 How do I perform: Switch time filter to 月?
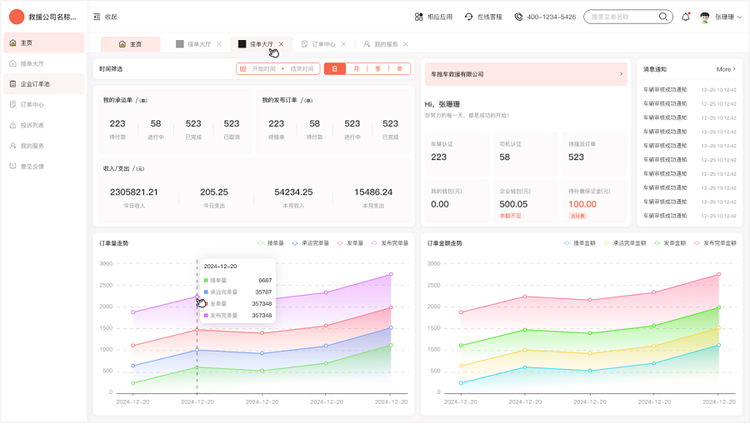coord(356,69)
